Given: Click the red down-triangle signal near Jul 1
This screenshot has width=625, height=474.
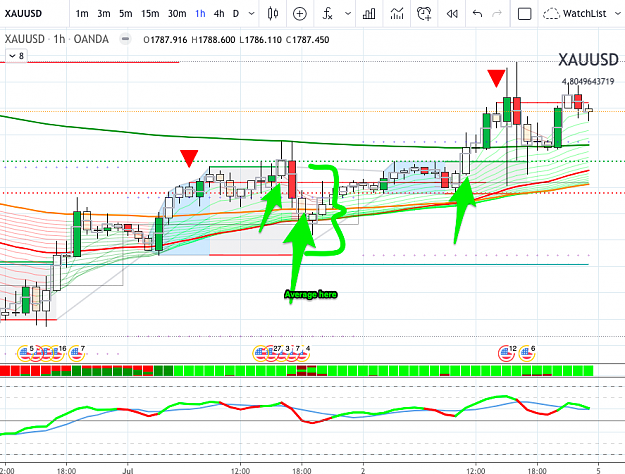Looking at the screenshot, I should pos(189,158).
